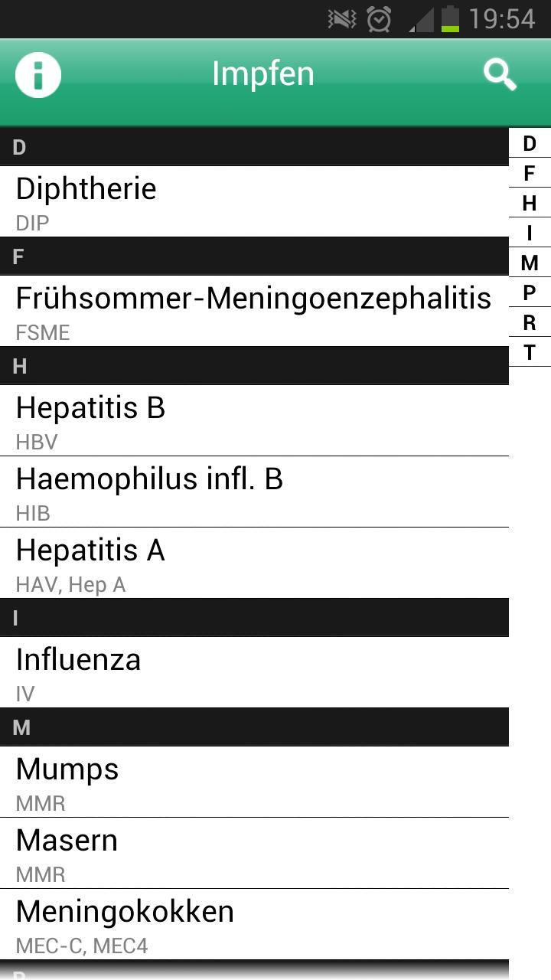551x980 pixels.
Task: Open search with magnifier icon
Action: [500, 75]
